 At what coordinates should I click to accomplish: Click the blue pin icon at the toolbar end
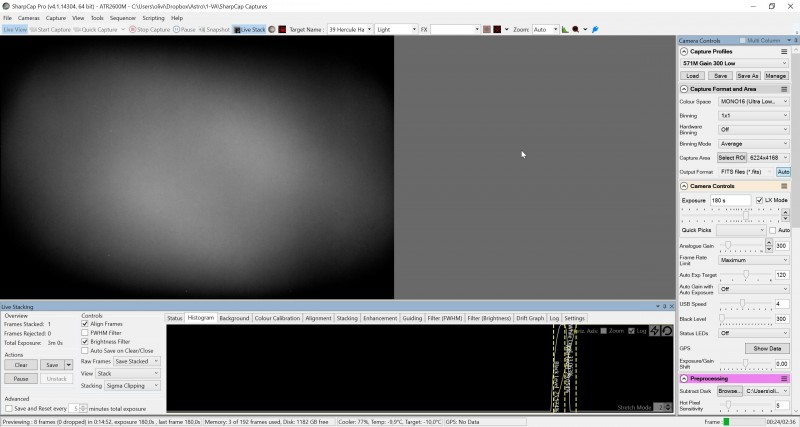pos(595,30)
